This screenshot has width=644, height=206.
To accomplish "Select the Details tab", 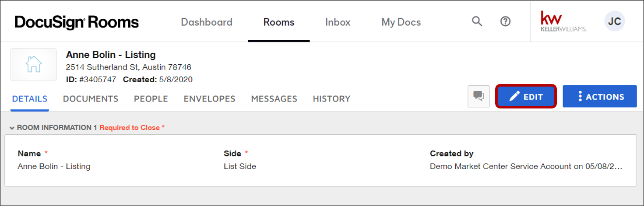I will click(30, 99).
